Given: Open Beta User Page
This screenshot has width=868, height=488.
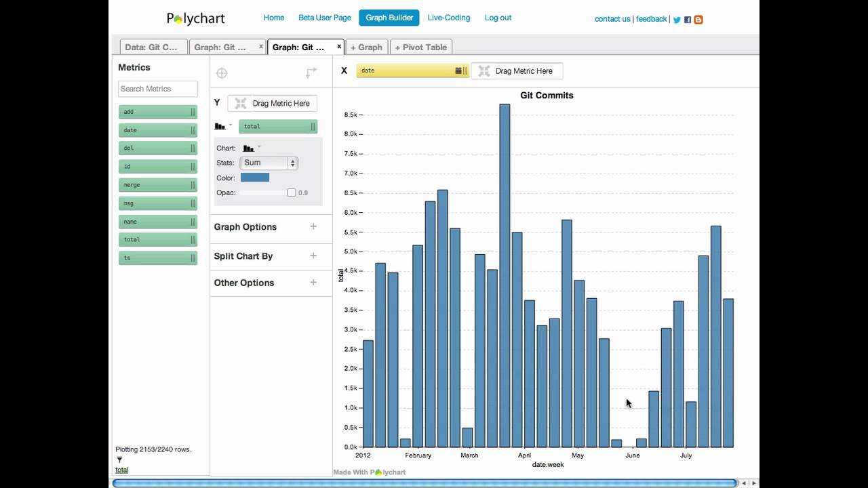Looking at the screenshot, I should [325, 18].
